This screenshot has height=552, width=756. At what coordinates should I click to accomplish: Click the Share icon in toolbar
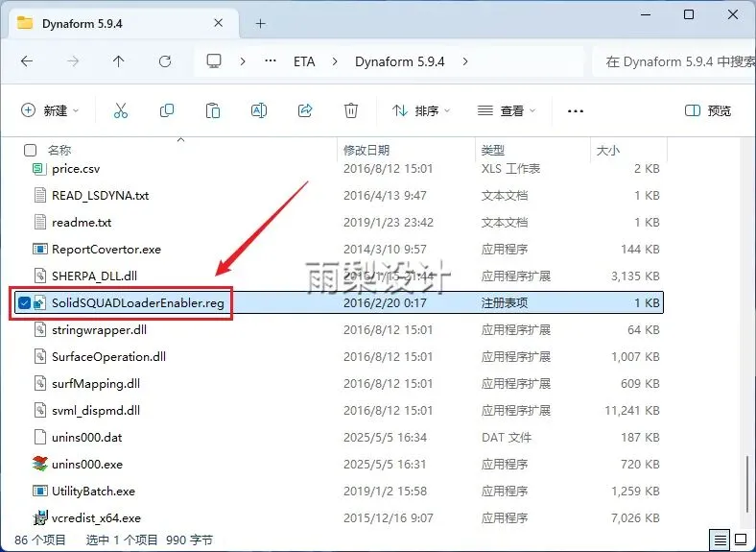click(305, 111)
